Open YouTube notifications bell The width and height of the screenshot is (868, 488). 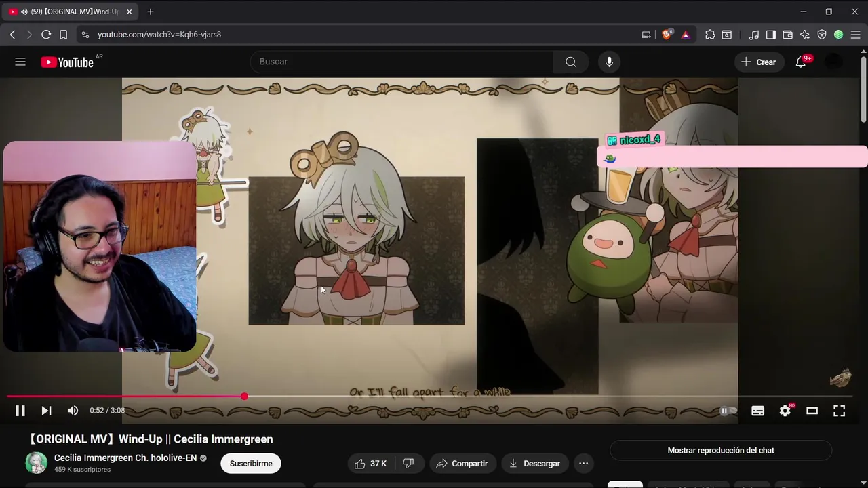tap(801, 62)
